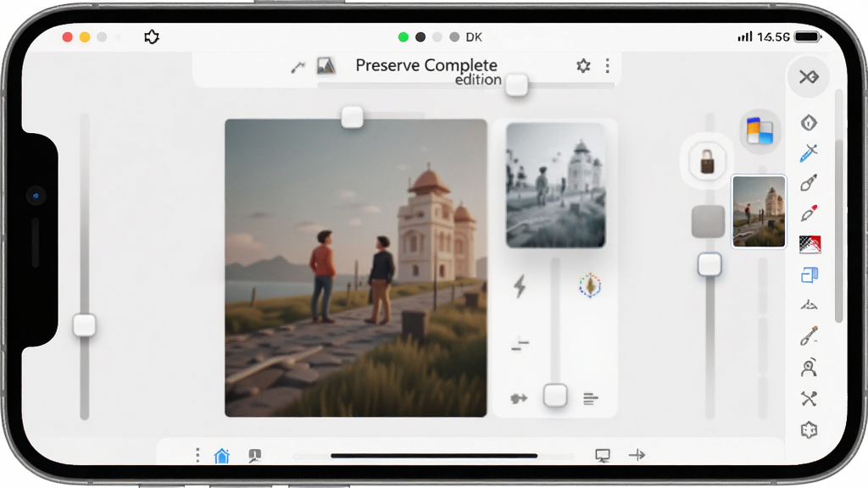Image resolution: width=868 pixels, height=488 pixels.
Task: Click the flip triangle icon in right toolbar
Action: 809,305
